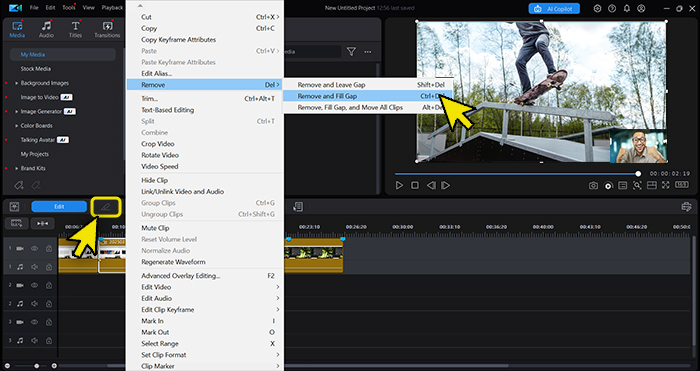Open the Media room tab

click(17, 29)
